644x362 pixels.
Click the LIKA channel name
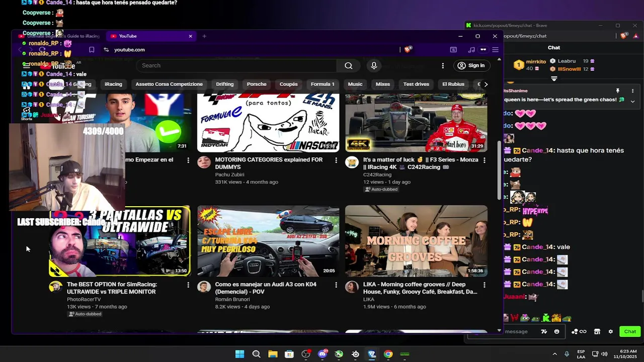[369, 299]
